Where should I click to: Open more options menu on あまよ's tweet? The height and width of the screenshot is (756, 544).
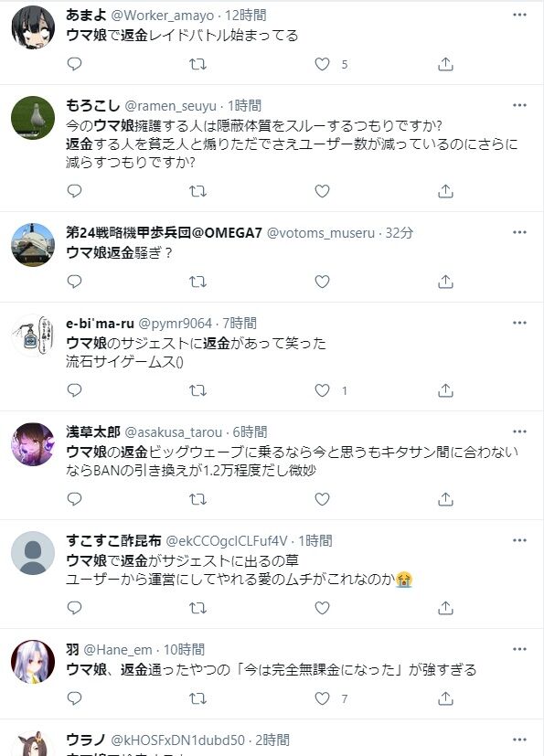pyautogui.click(x=518, y=15)
